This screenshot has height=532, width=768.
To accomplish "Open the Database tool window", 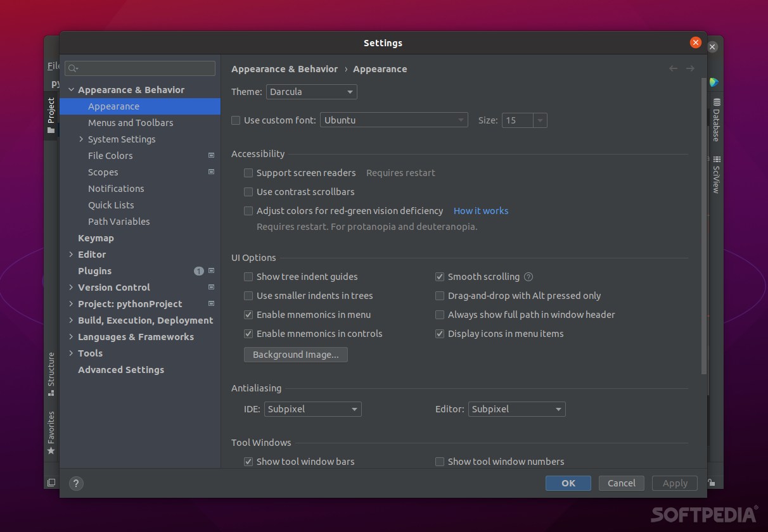I will pos(715,120).
